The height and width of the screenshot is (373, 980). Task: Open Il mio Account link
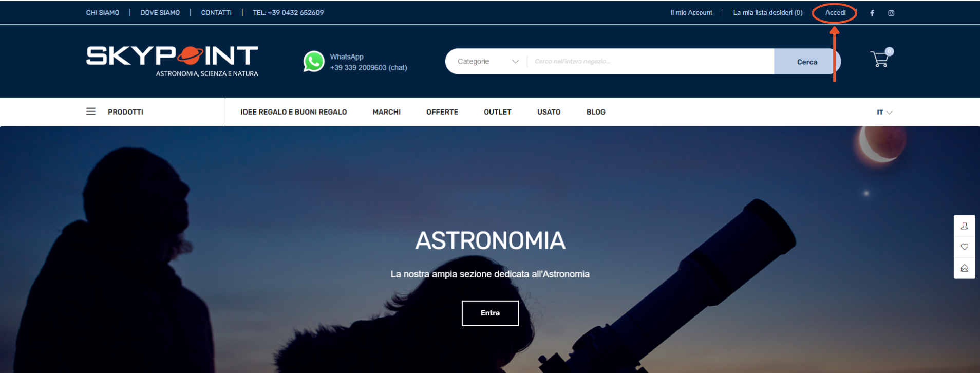click(x=691, y=13)
